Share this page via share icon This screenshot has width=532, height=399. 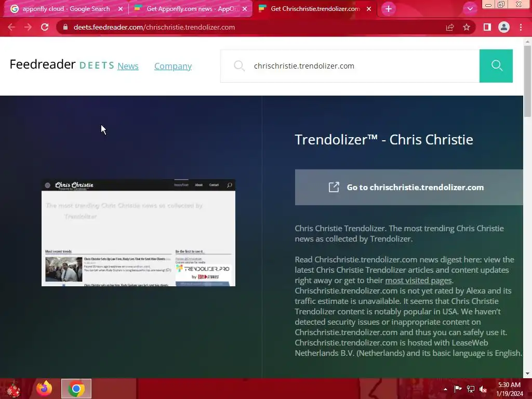point(450,27)
